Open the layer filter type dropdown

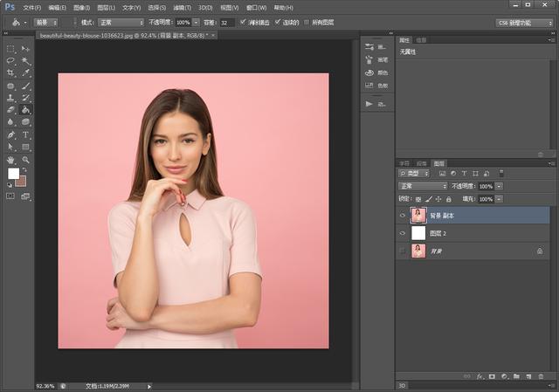[414, 174]
